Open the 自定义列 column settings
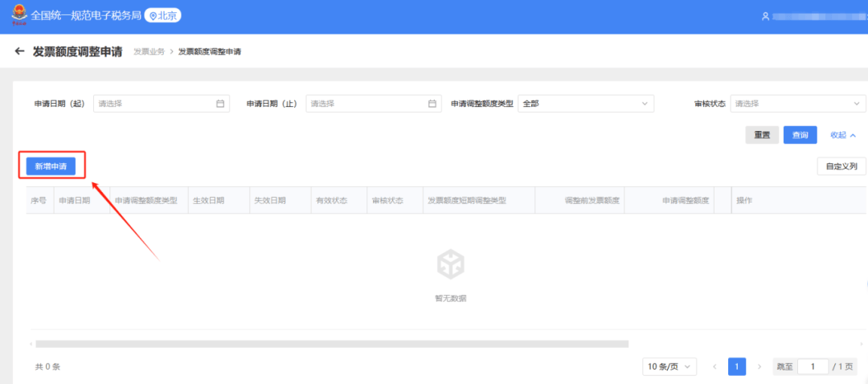Screen dimensions: 868x384 click(841, 166)
